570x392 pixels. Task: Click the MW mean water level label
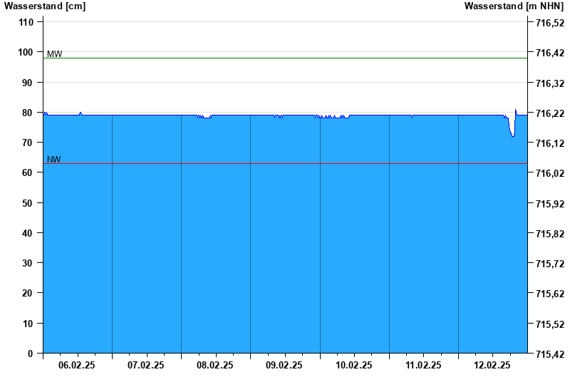[54, 54]
